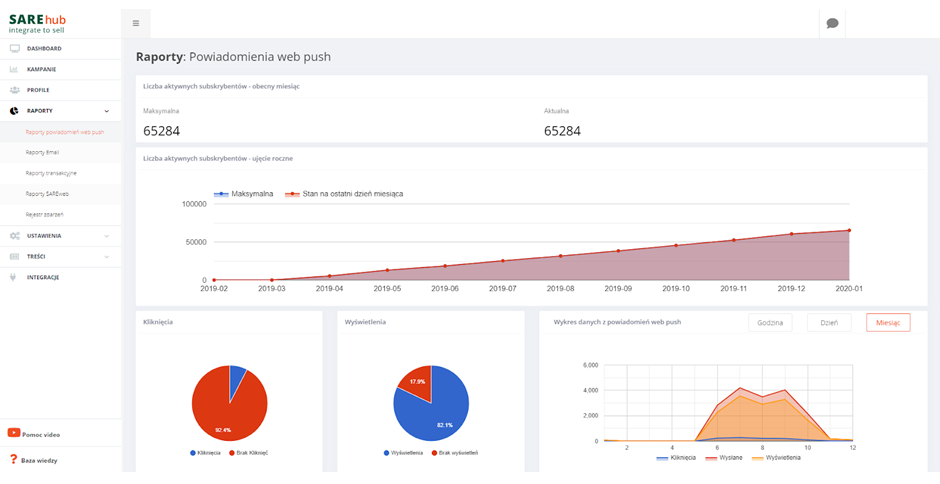This screenshot has height=484, width=940.
Task: Expand the Ustawienia menu chevron
Action: tap(107, 236)
